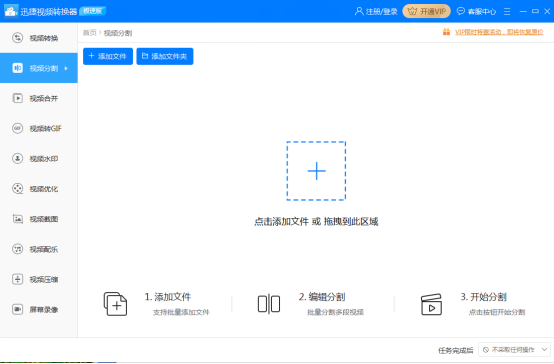The height and width of the screenshot is (364, 554).
Task: Click the 视频转换 swap-arrows icon
Action: [17, 38]
